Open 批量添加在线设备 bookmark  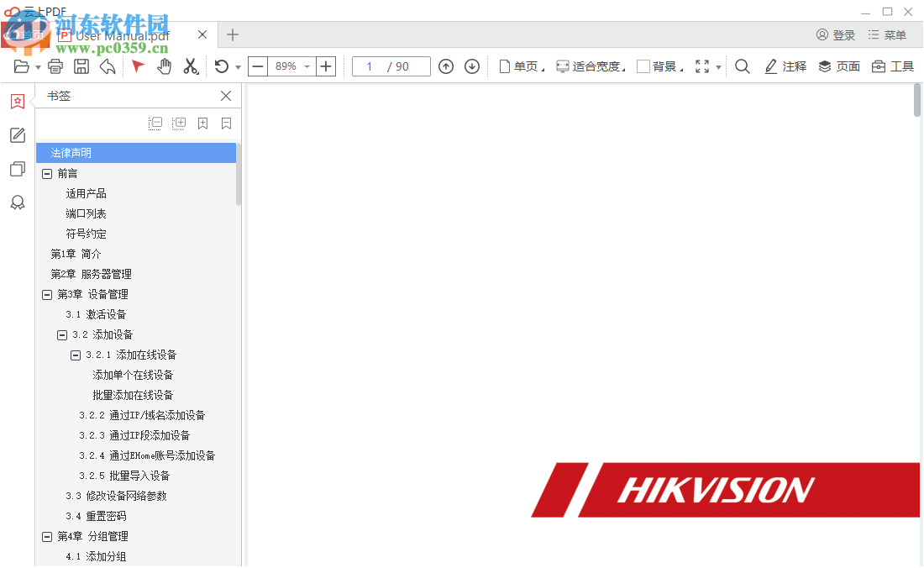134,396
